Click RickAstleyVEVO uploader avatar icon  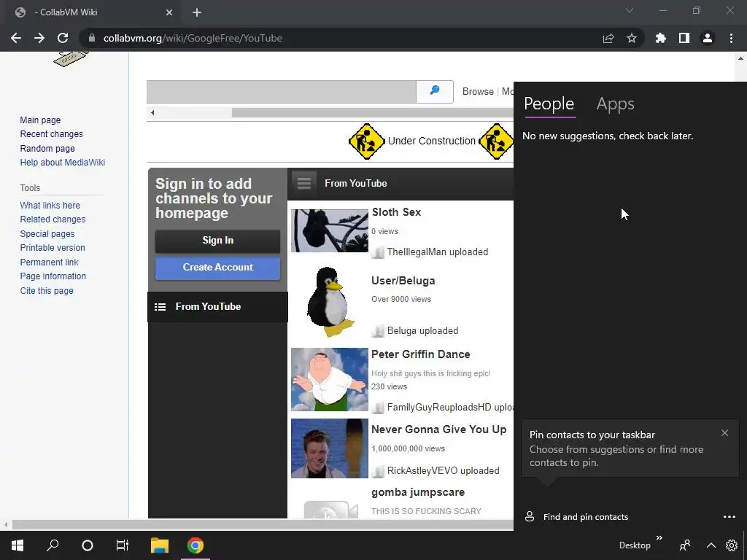click(x=379, y=471)
